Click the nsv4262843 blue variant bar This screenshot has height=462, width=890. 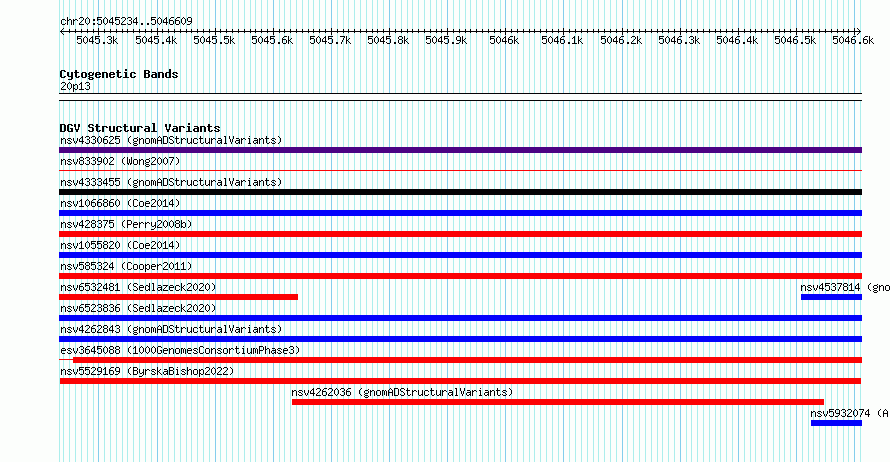[460, 339]
